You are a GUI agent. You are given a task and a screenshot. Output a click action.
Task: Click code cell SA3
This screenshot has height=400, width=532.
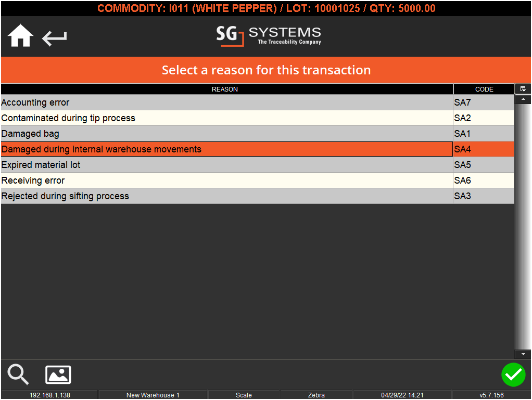[484, 196]
